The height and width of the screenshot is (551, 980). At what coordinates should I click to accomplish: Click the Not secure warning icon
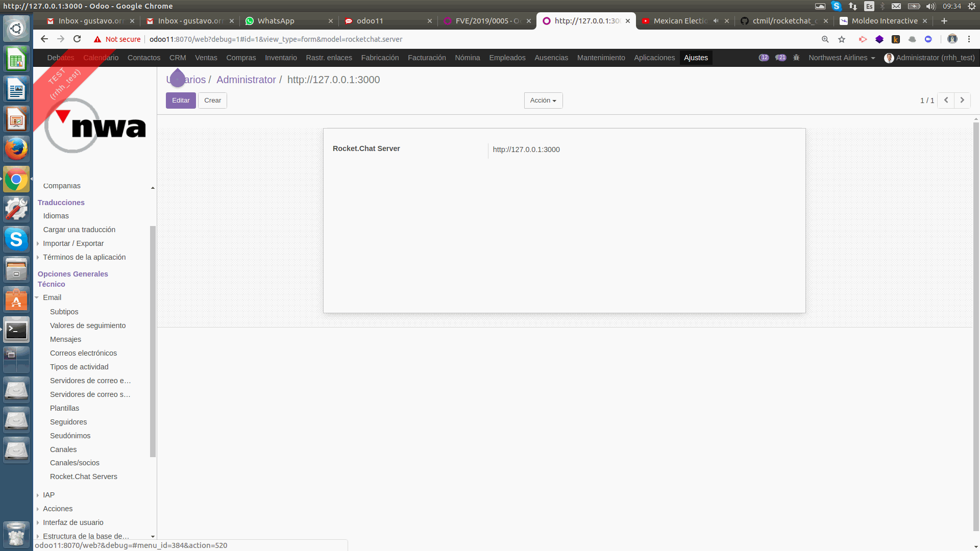(97, 39)
